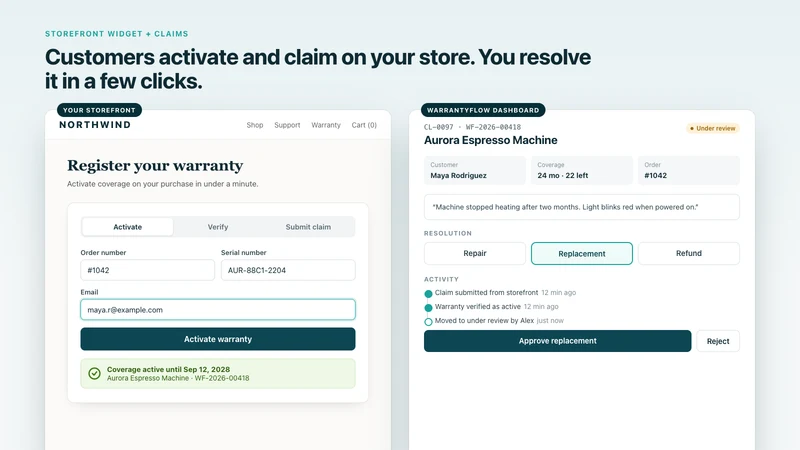Select the Replacement resolution option
Image resolution: width=800 pixels, height=450 pixels.
tap(582, 254)
